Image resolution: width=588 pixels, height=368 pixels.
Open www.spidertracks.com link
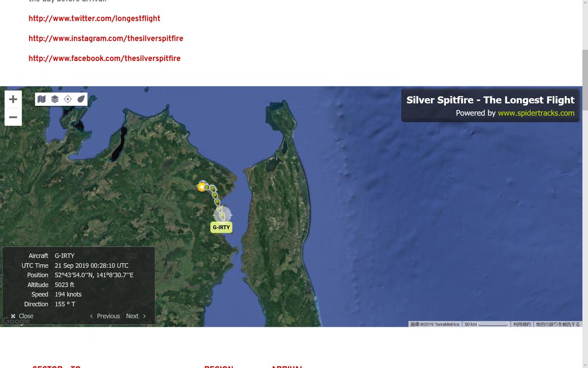[536, 113]
